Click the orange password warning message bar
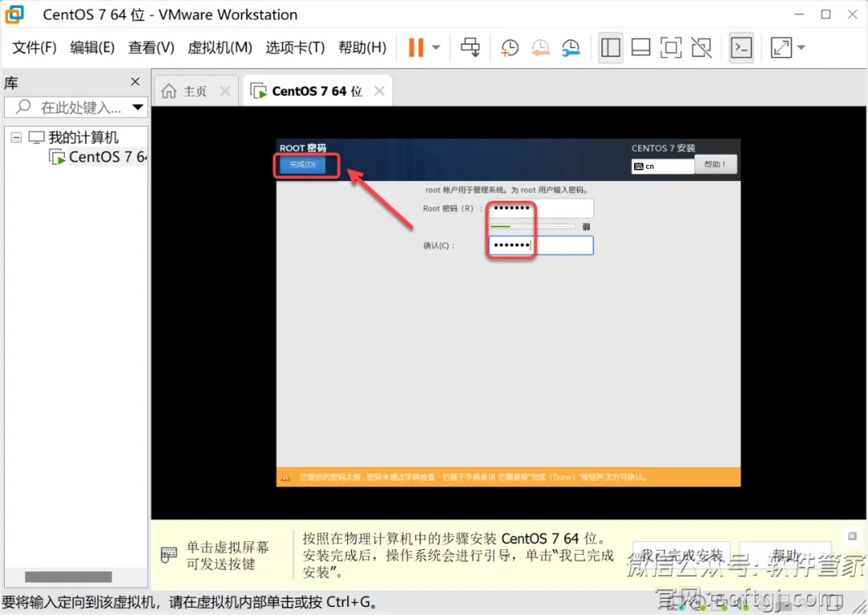868x615 pixels. [508, 478]
